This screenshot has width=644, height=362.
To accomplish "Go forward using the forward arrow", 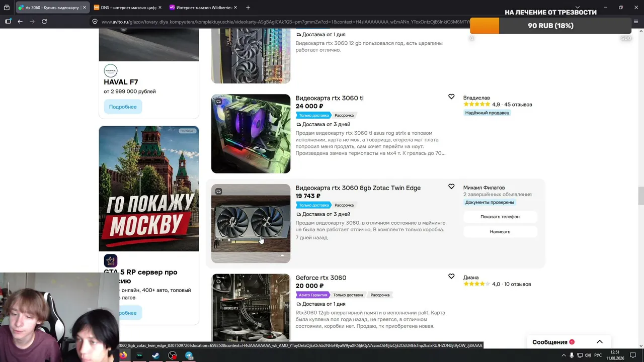I will tap(32, 22).
